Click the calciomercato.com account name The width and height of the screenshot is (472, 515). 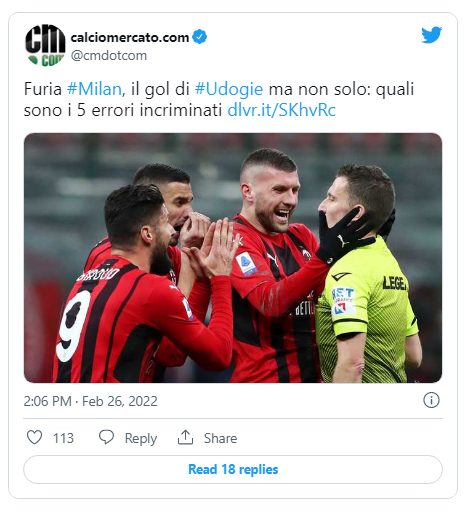(130, 37)
